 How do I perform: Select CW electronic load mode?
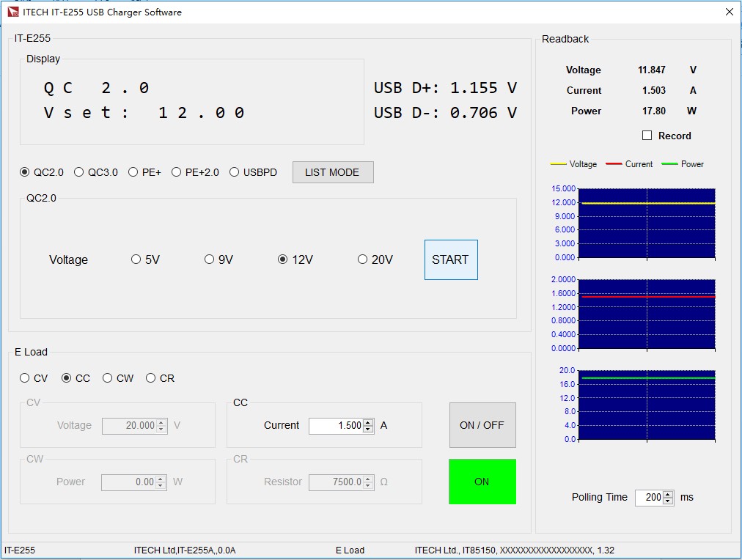(108, 378)
